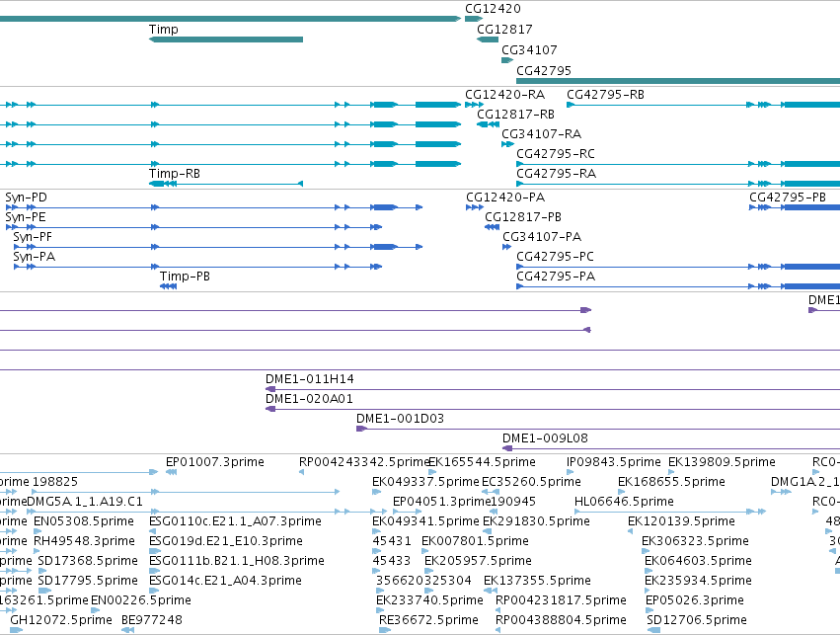Viewport: 840px width, 635px height.
Task: Select the RE36672.5prime EST label
Action: point(428,620)
